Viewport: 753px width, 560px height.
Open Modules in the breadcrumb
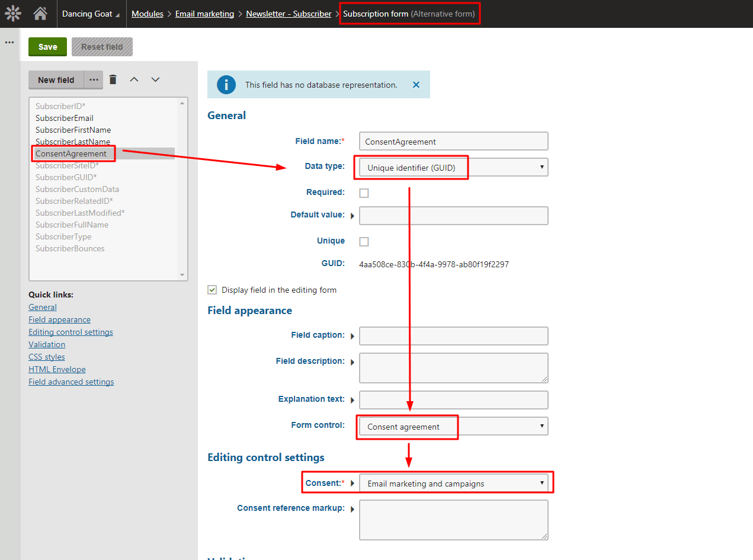148,14
